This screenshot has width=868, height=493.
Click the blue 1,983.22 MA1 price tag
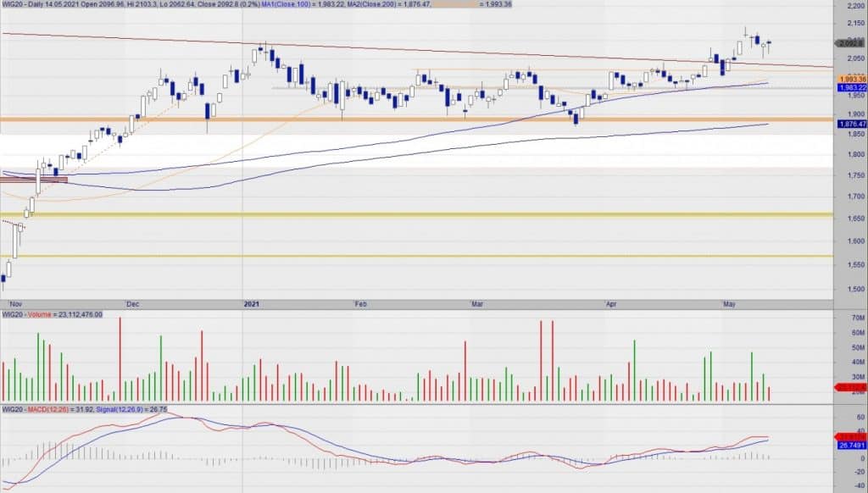click(851, 87)
